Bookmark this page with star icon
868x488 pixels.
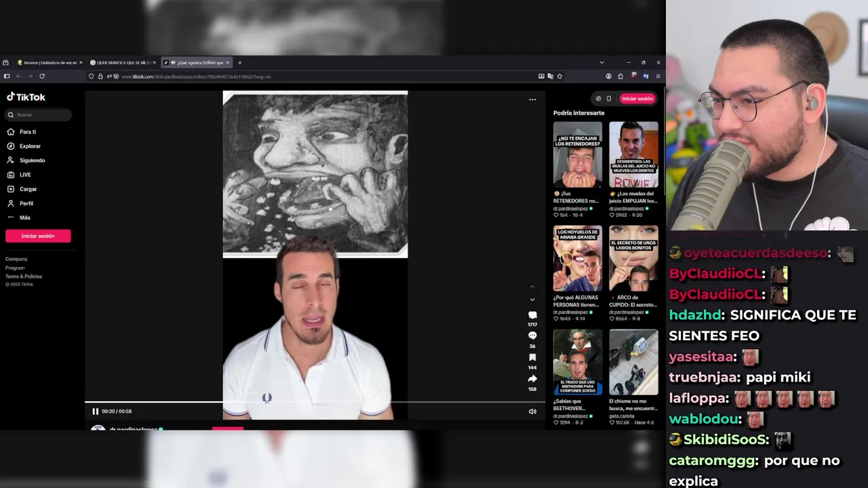[559, 76]
